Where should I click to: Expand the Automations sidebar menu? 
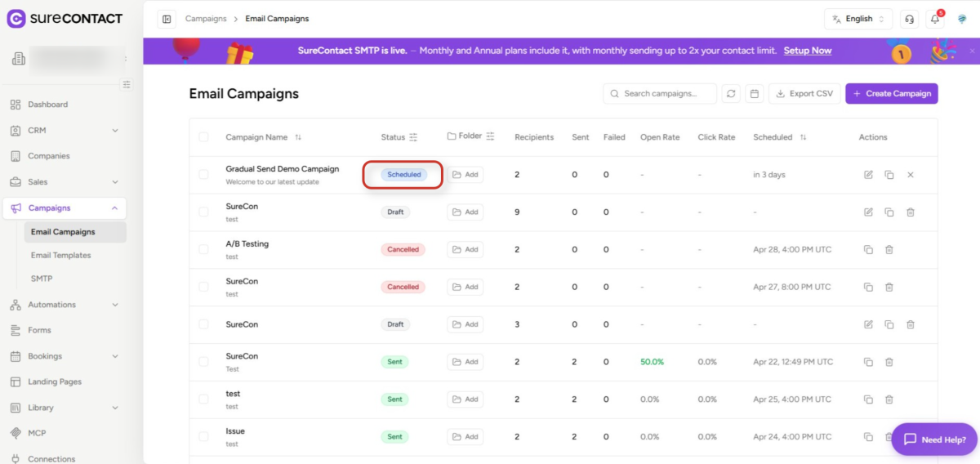pyautogui.click(x=115, y=305)
